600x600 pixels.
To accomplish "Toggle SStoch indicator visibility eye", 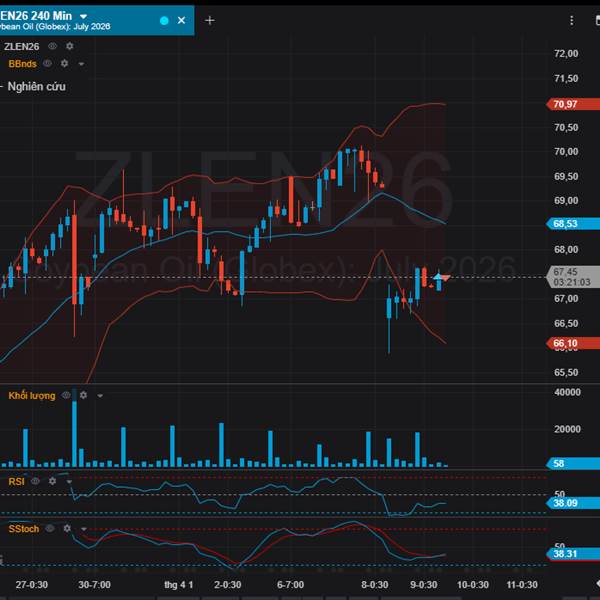I will 50,529.
